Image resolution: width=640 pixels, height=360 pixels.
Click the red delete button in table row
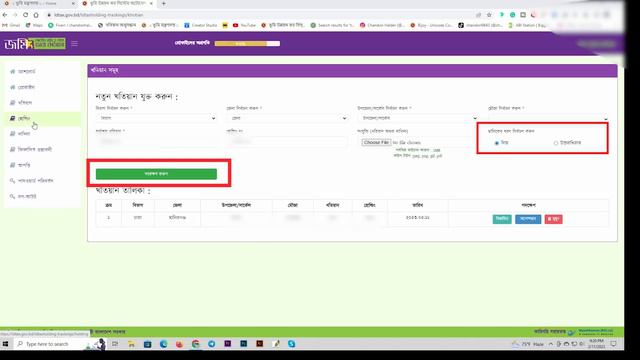553,219
